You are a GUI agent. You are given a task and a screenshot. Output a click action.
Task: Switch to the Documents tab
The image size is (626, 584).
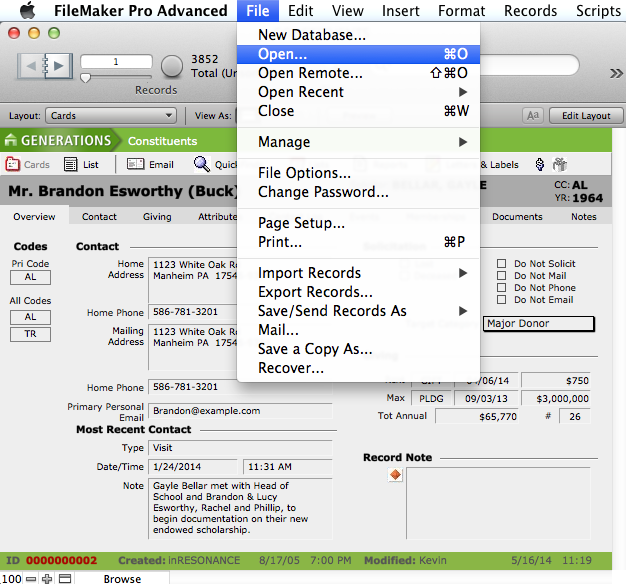pos(517,216)
